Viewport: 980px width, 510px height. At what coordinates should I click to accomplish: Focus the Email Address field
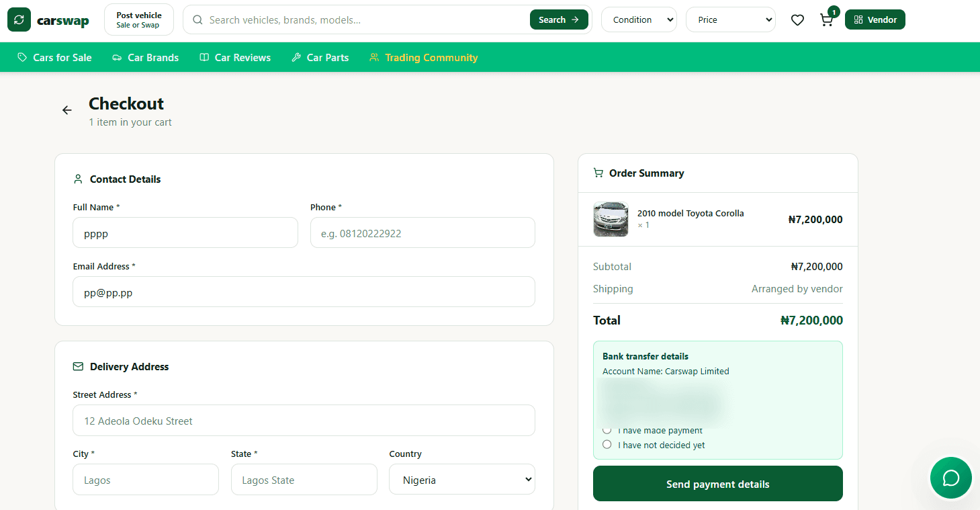pyautogui.click(x=304, y=292)
